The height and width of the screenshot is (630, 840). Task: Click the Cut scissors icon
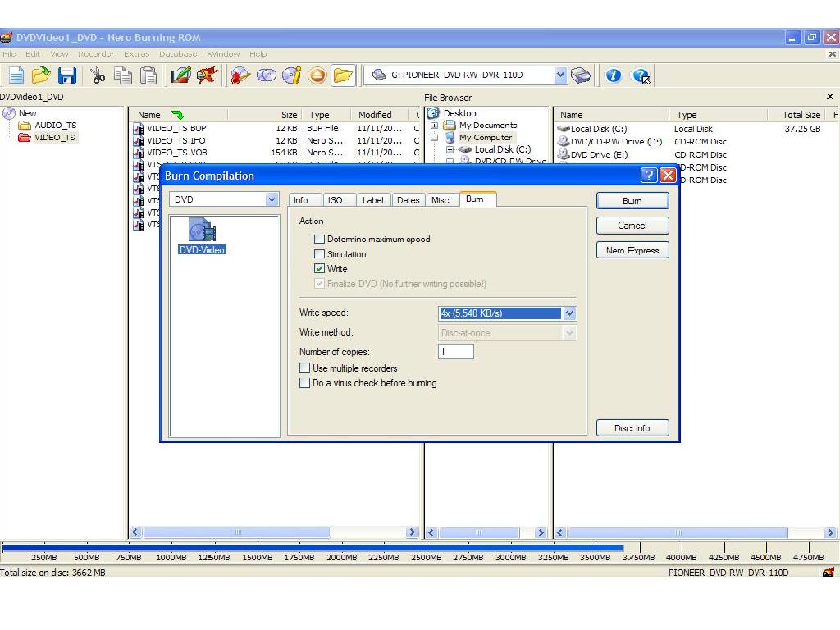pos(98,75)
